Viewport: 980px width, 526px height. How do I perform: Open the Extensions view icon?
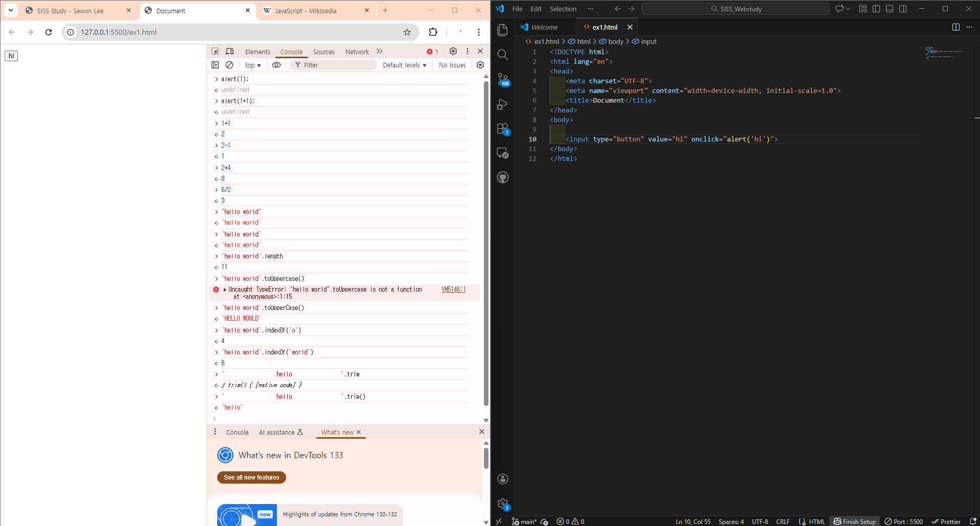502,129
